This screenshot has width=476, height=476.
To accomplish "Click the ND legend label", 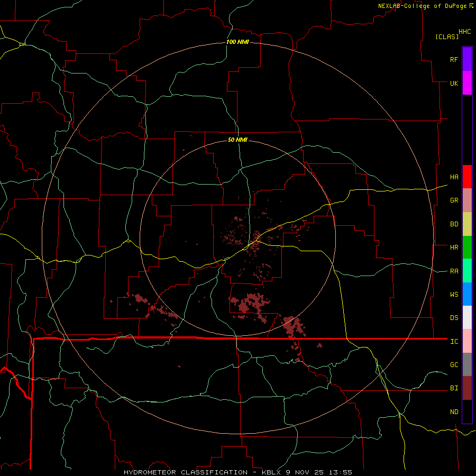I will (454, 412).
